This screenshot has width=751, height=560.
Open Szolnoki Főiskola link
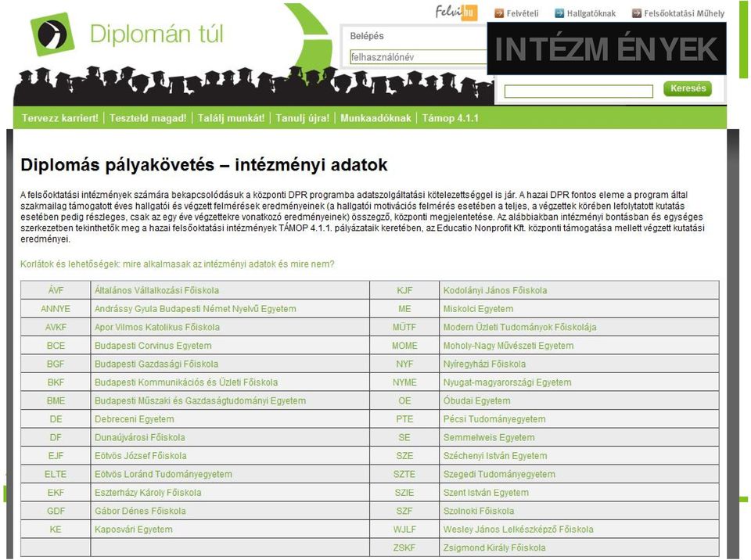[x=479, y=511]
